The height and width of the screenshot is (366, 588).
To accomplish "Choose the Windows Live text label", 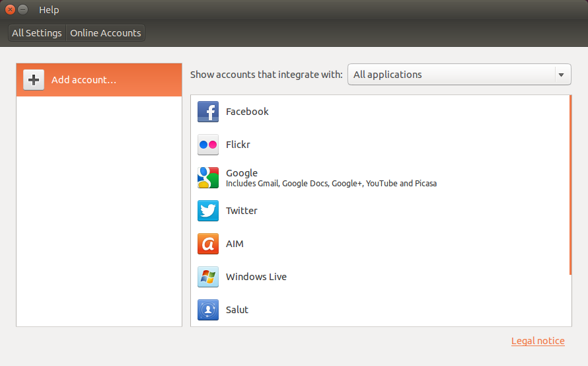I will [x=256, y=277].
